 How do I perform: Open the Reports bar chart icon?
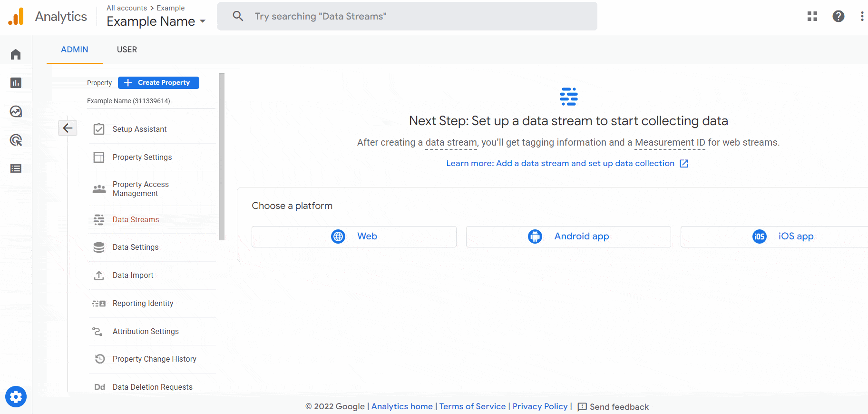click(16, 83)
